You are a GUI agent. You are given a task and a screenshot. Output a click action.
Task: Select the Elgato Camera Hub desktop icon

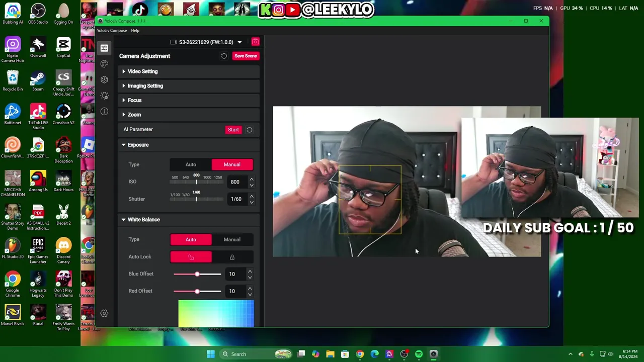[13, 50]
